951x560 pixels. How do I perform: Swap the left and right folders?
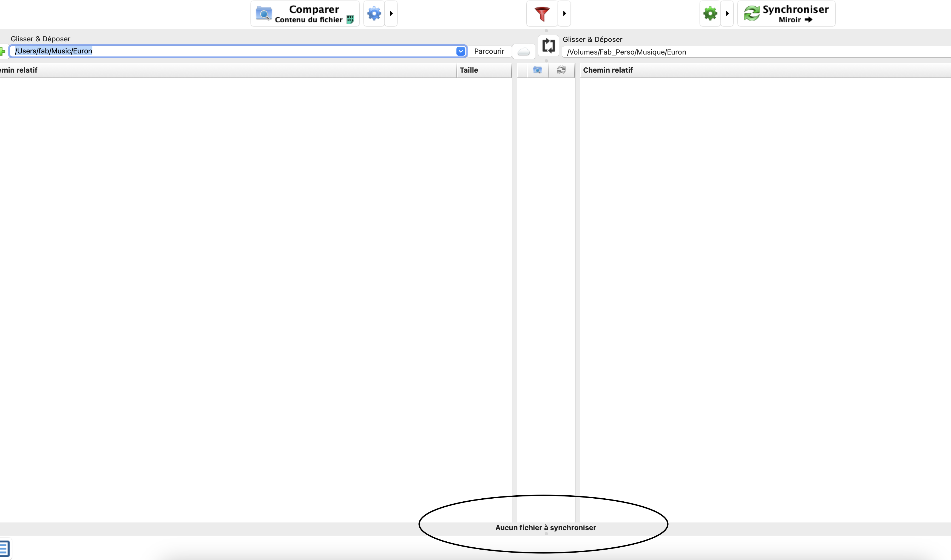click(x=549, y=46)
